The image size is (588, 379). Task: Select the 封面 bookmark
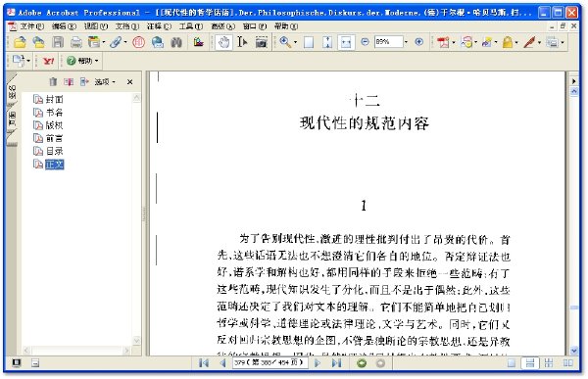click(x=54, y=99)
